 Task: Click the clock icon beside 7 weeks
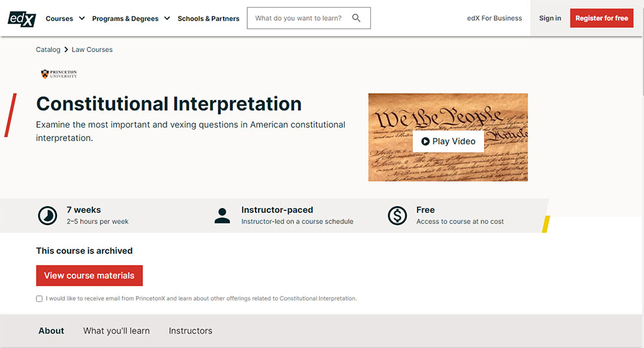pyautogui.click(x=47, y=216)
